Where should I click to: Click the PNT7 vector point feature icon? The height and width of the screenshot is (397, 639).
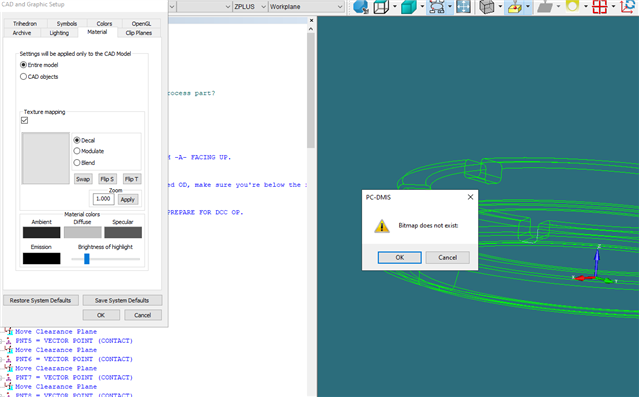[x=8, y=377]
